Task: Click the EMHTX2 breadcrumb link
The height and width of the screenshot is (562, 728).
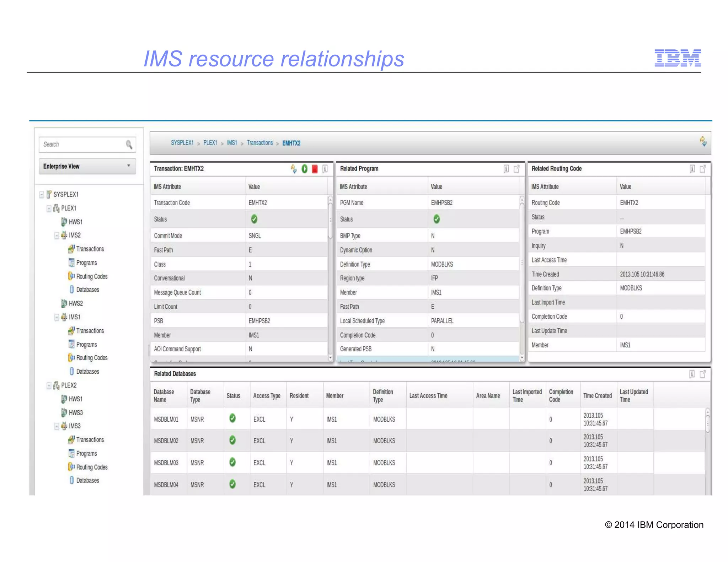Action: click(x=291, y=143)
